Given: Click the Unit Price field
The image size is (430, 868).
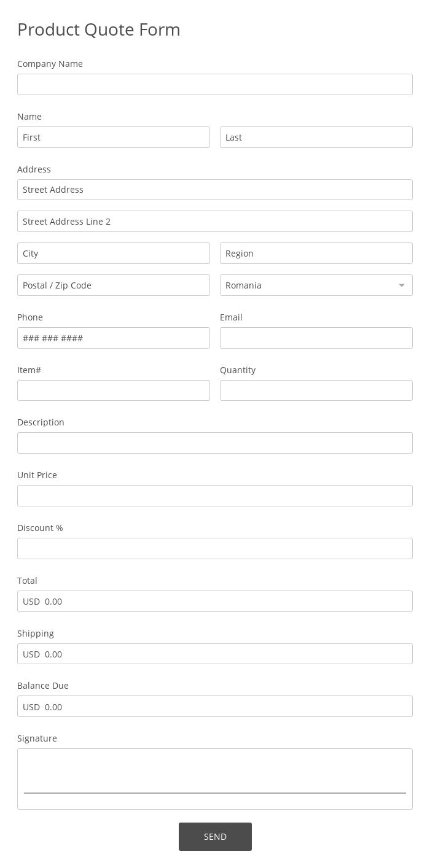Looking at the screenshot, I should [215, 495].
